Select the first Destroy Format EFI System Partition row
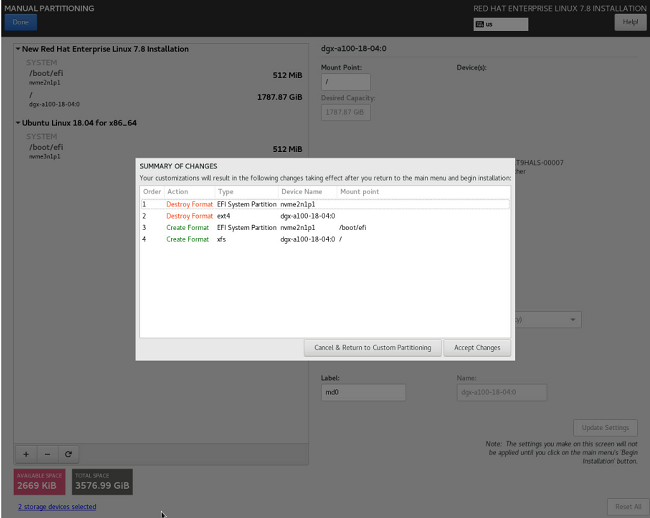650x518 pixels. pos(324,203)
